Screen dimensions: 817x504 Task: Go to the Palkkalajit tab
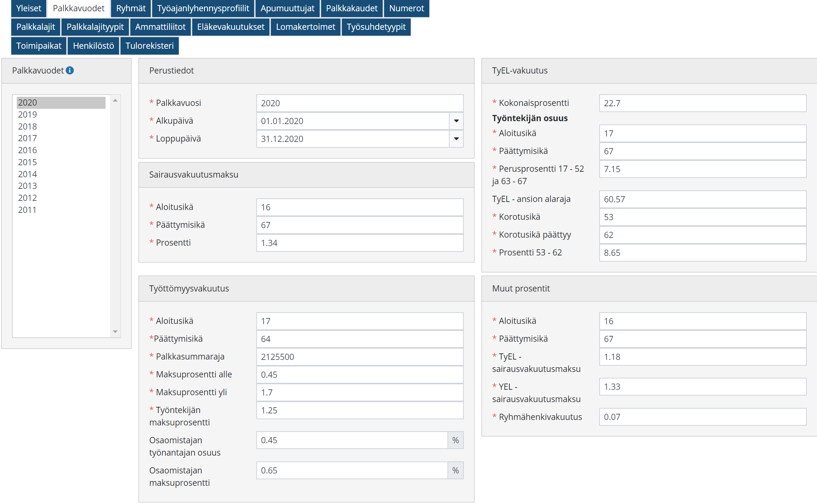(36, 27)
